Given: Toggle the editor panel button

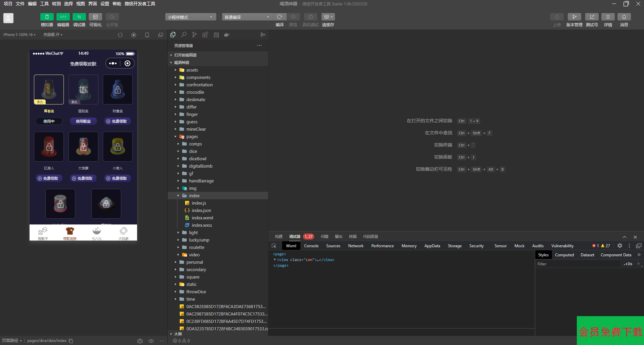Looking at the screenshot, I should pyautogui.click(x=63, y=17).
